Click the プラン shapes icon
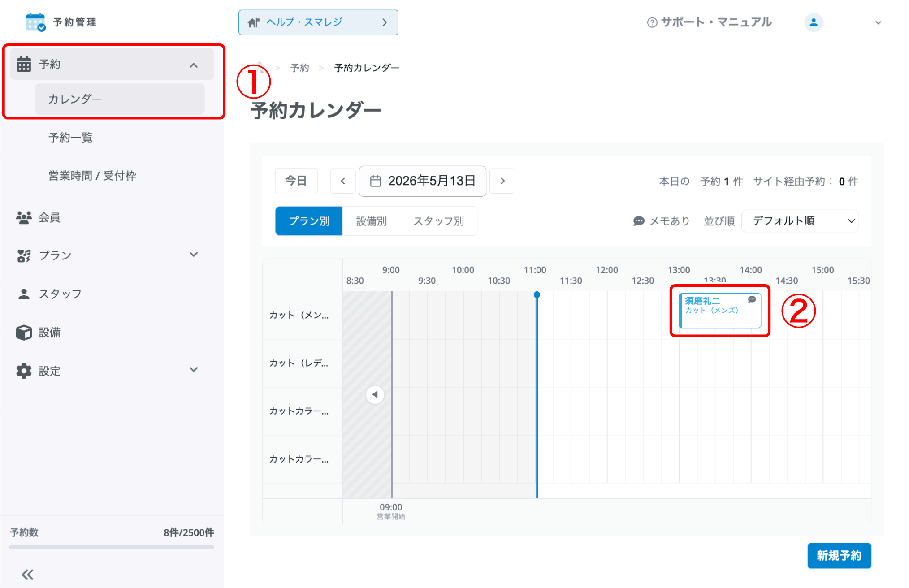Viewport: 909px width, 588px height. 24,255
